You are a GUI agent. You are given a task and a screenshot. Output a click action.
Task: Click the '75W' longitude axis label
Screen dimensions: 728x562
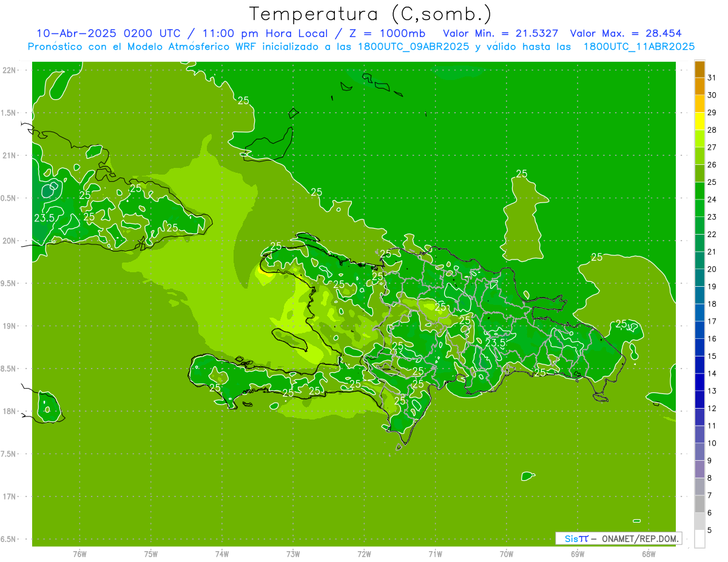tap(151, 554)
